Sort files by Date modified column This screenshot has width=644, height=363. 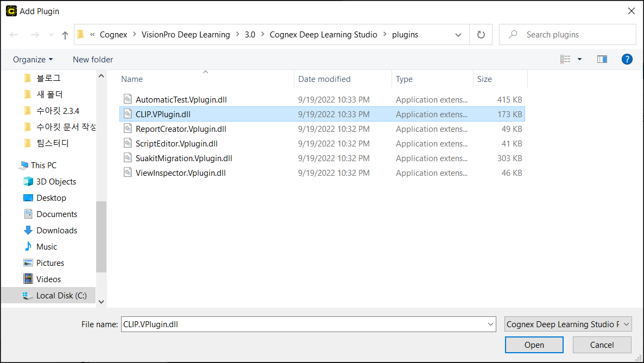pyautogui.click(x=325, y=79)
